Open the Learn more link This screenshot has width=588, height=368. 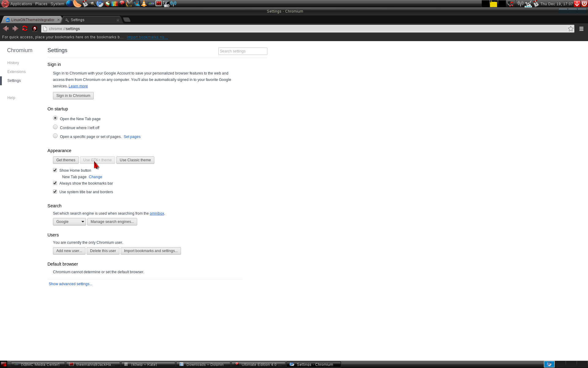click(x=78, y=86)
